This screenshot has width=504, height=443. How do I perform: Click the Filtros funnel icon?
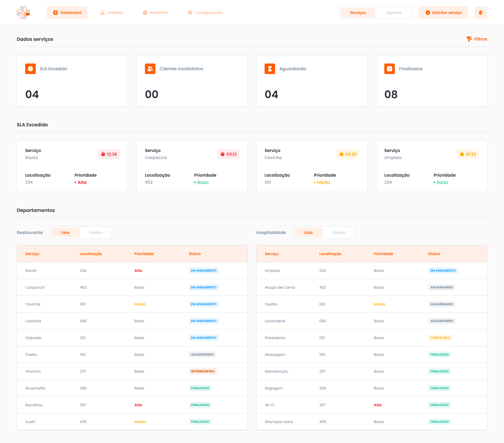(x=469, y=39)
